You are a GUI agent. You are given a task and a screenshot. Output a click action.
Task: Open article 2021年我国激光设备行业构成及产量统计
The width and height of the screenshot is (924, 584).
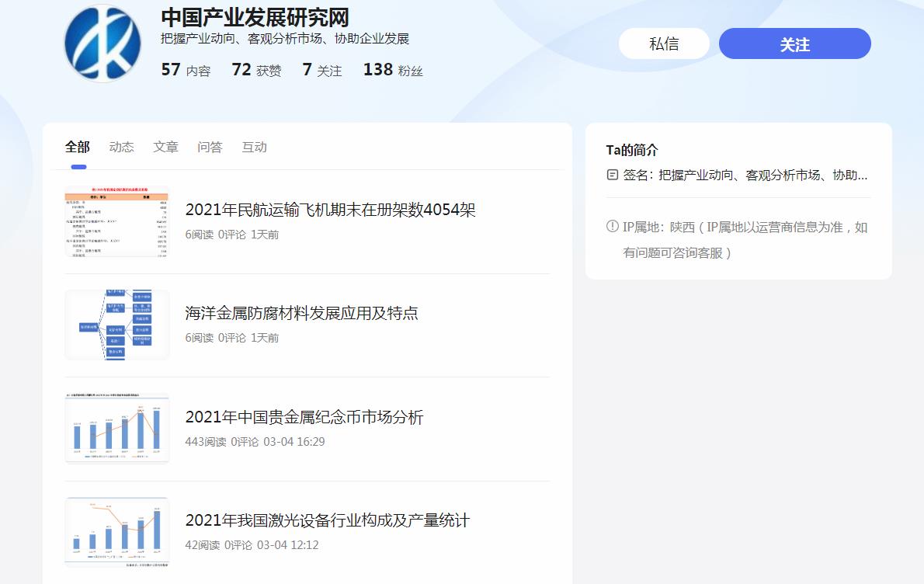[327, 520]
